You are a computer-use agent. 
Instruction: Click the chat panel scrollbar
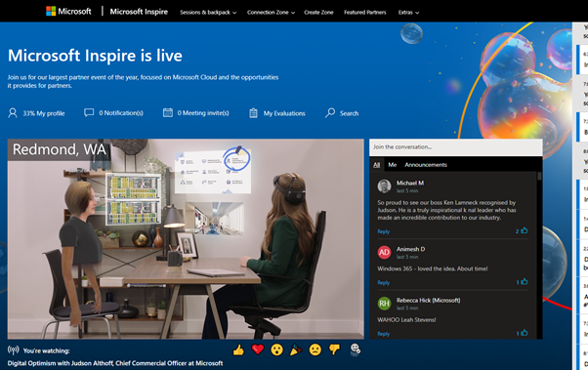pos(539,255)
